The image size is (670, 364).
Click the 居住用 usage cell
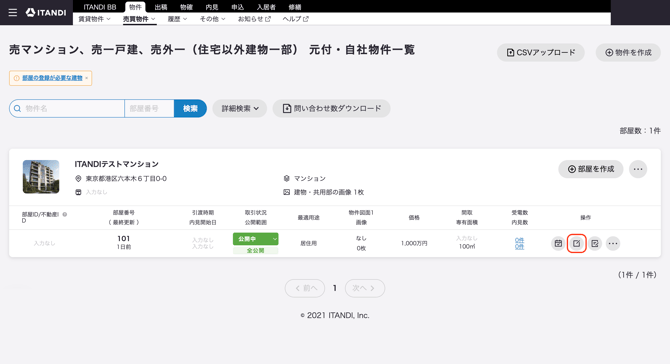tap(309, 243)
